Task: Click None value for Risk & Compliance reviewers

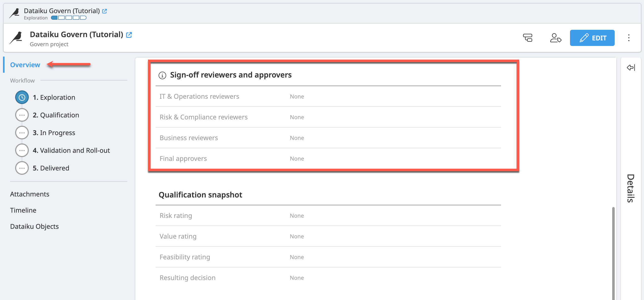Action: coord(297,117)
